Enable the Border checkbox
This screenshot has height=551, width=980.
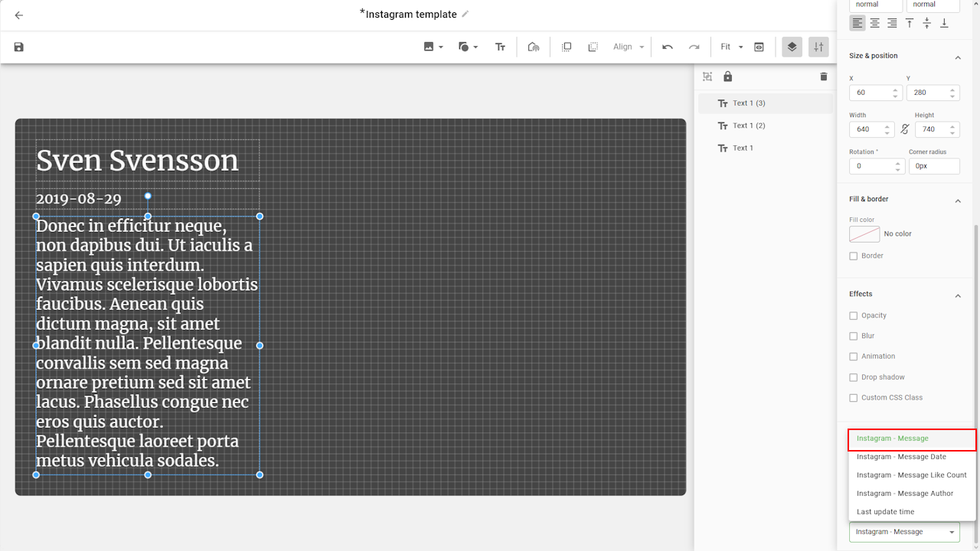pos(854,256)
